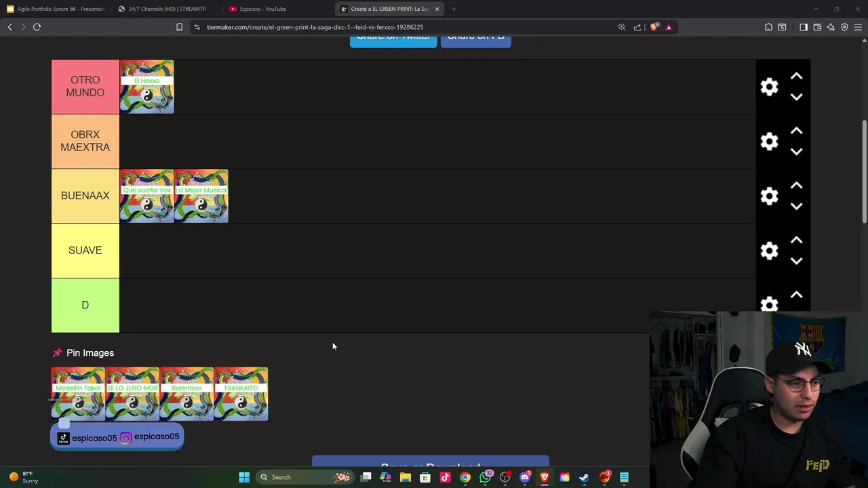Screen dimensions: 868x488
Task: Click the green D tier label
Action: tap(85, 305)
